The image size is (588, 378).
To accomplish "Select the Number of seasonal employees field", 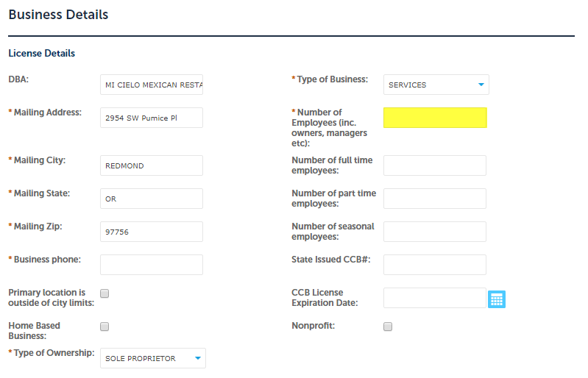I will coord(435,232).
